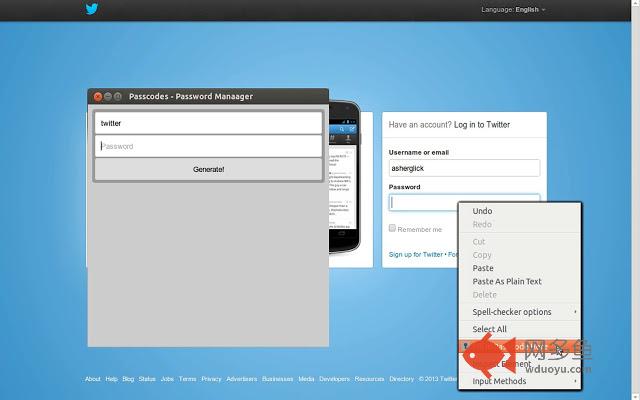
Task: Click the site name field containing twitter
Action: [x=208, y=123]
